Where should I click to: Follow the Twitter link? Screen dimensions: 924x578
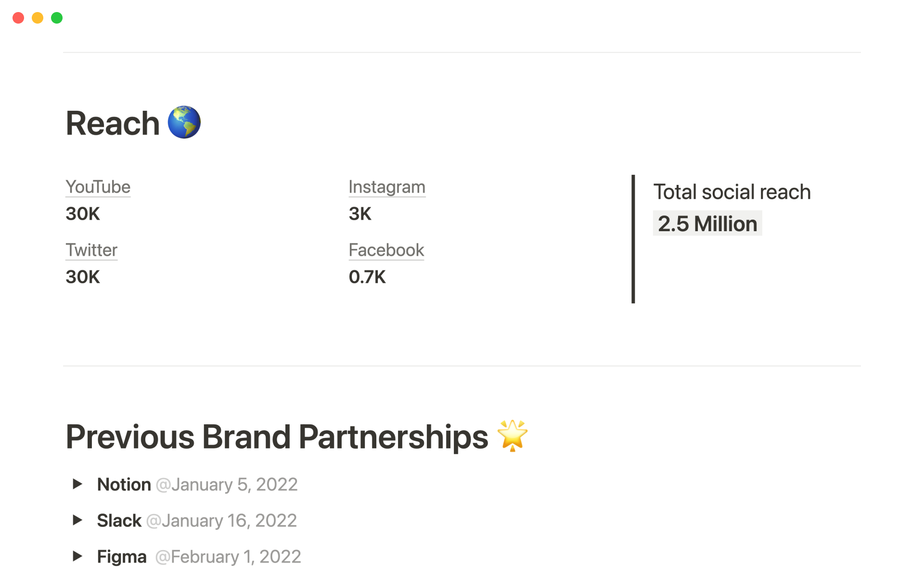pos(91,250)
